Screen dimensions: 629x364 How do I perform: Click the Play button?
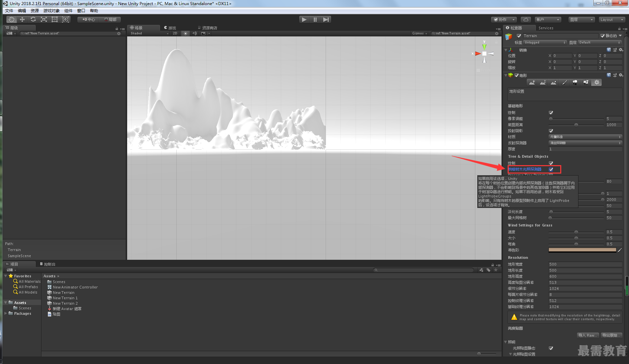(x=304, y=20)
